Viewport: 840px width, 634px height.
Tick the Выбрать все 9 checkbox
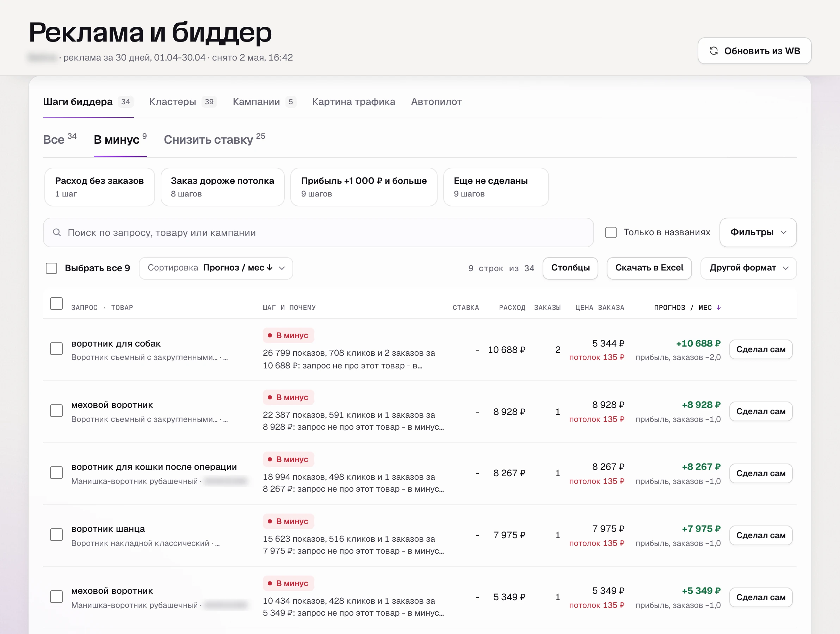tap(51, 268)
